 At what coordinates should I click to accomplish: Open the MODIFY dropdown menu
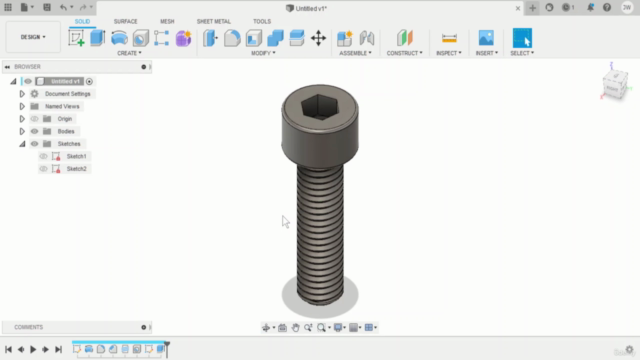tap(263, 53)
